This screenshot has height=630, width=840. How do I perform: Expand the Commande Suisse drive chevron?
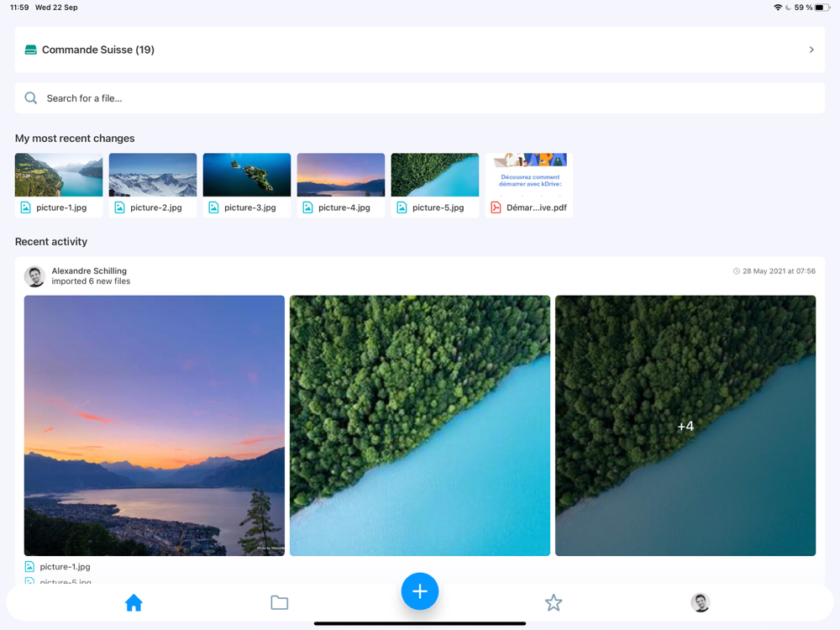[811, 50]
